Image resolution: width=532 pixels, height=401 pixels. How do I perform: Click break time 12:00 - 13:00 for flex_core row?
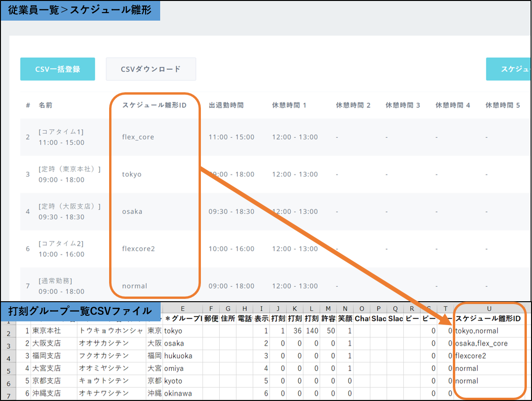coord(295,137)
